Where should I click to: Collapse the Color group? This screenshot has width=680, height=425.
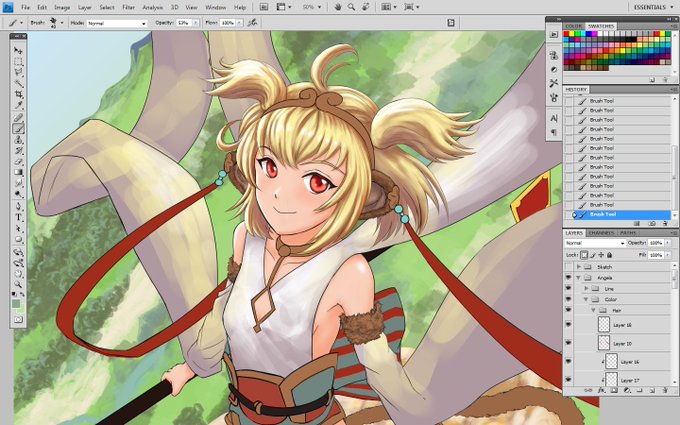click(x=586, y=299)
